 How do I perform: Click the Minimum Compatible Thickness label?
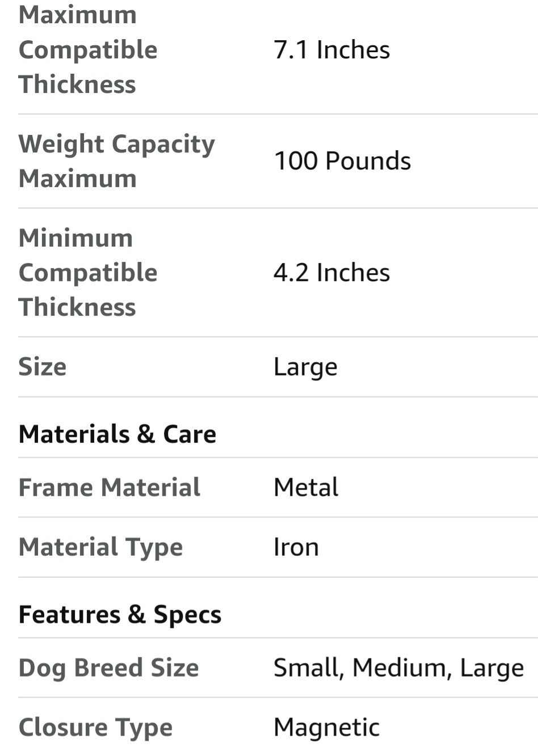pos(88,273)
